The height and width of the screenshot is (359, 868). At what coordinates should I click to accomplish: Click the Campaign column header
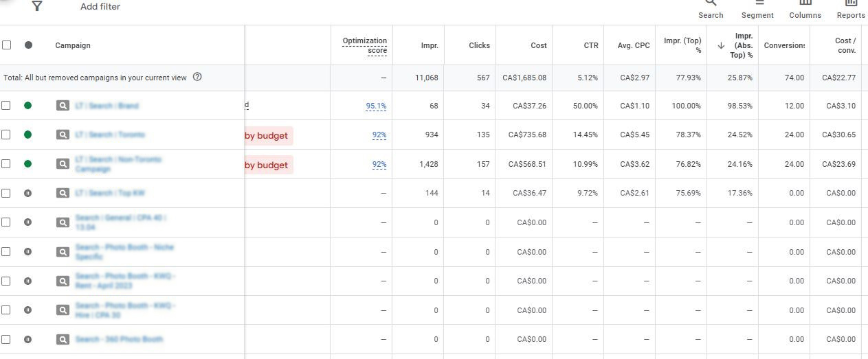73,45
